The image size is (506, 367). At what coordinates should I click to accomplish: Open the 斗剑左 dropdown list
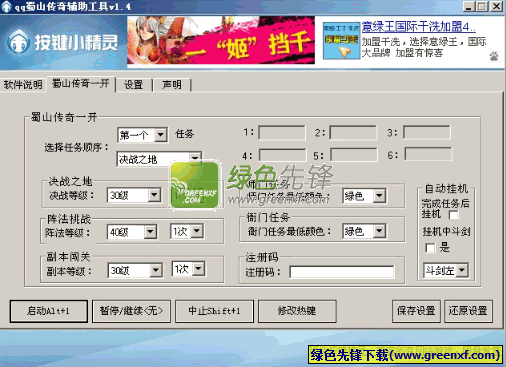(x=462, y=270)
